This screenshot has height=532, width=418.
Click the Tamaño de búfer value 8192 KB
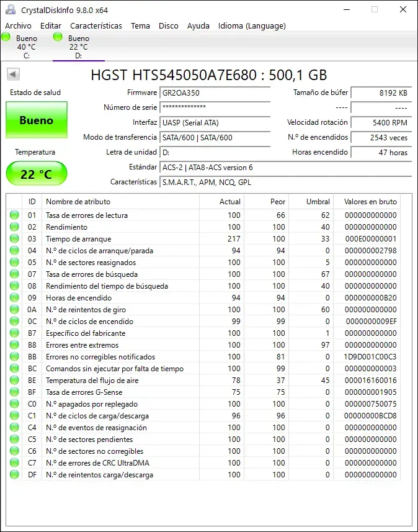381,93
